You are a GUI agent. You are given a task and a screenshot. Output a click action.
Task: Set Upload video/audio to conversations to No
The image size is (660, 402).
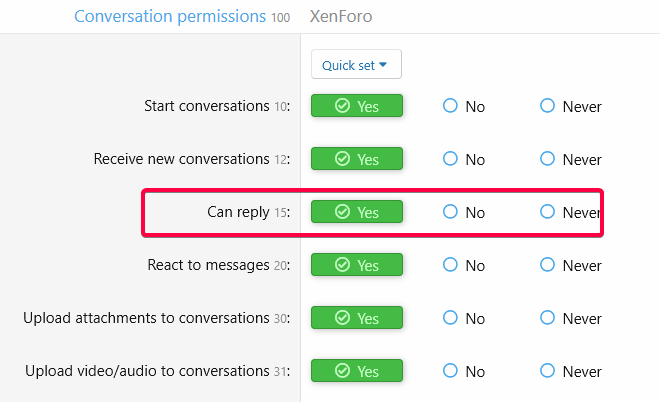tap(450, 371)
